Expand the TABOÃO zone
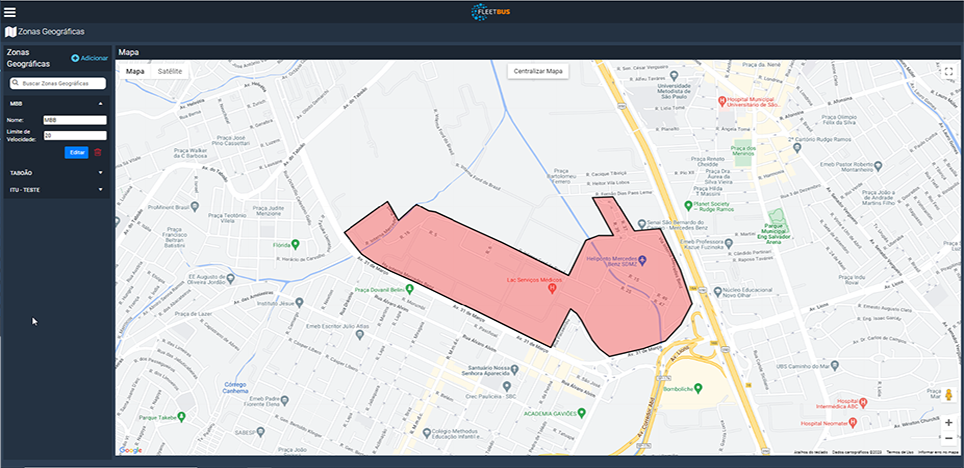Image resolution: width=964 pixels, height=468 pixels. [x=100, y=172]
